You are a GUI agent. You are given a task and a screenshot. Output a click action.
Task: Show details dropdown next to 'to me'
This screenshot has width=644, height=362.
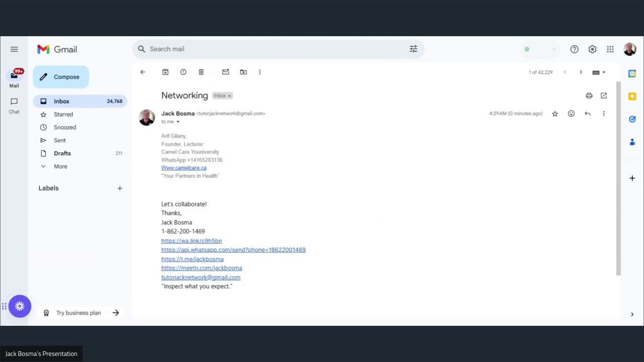coord(178,122)
